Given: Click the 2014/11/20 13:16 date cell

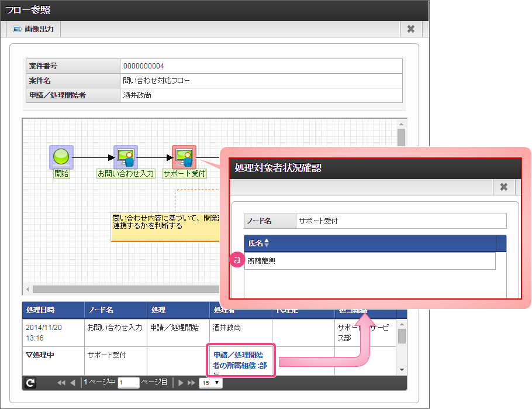Looking at the screenshot, I should click(53, 332).
